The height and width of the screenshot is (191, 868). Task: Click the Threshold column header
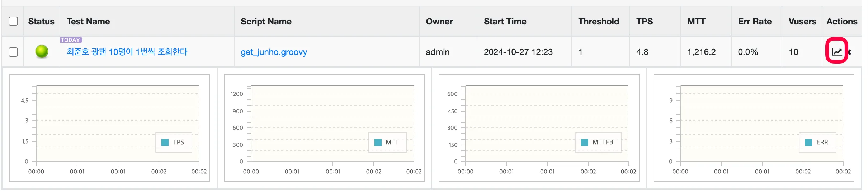(x=599, y=22)
